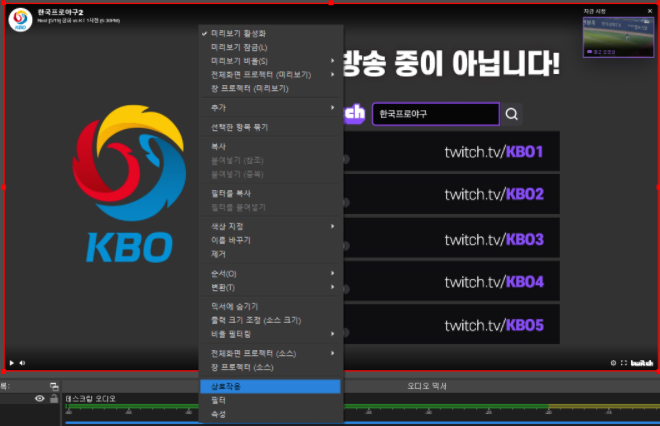This screenshot has width=660, height=426.
Task: Open twitch.tv/KBO2 channel row
Action: pos(452,194)
